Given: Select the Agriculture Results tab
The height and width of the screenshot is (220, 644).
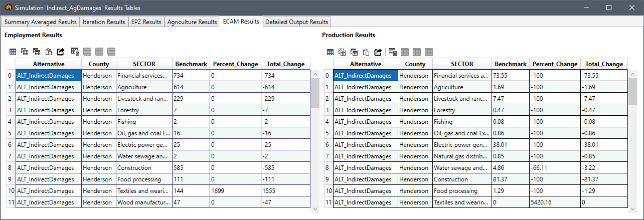Looking at the screenshot, I should click(192, 22).
